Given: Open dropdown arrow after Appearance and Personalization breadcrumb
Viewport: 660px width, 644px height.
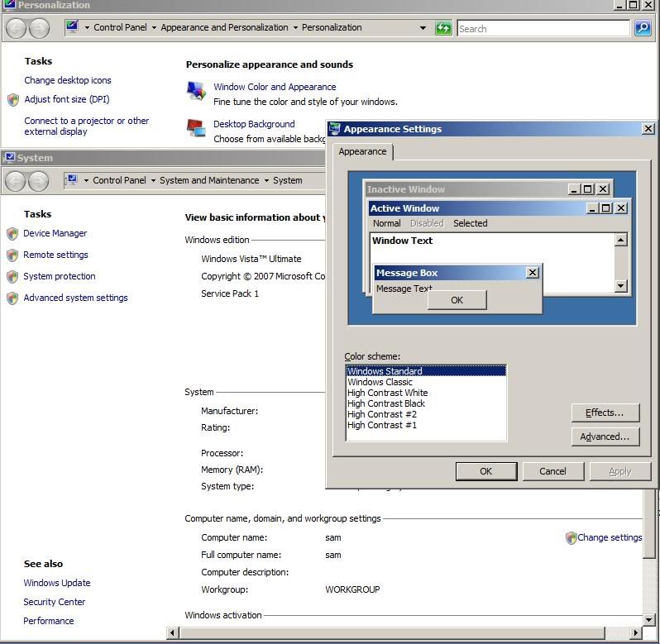Looking at the screenshot, I should point(295,28).
